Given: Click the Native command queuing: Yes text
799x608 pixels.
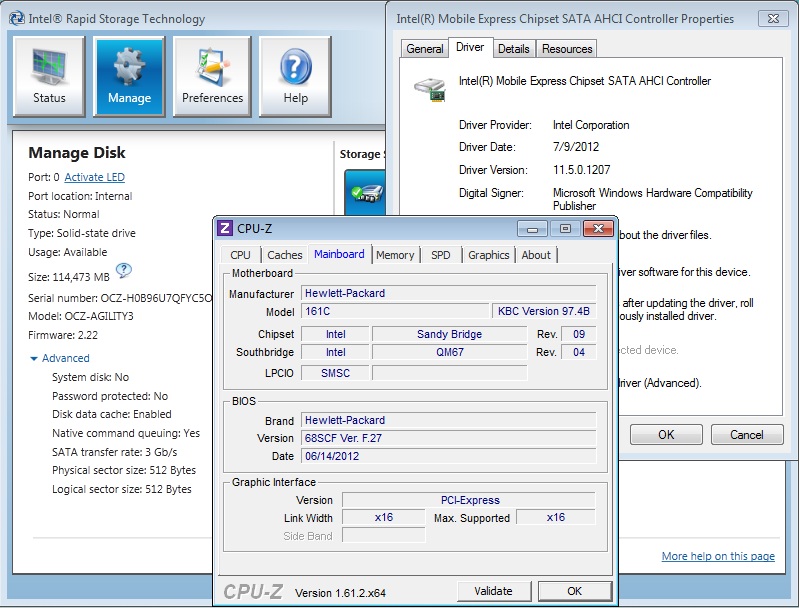Looking at the screenshot, I should [126, 433].
